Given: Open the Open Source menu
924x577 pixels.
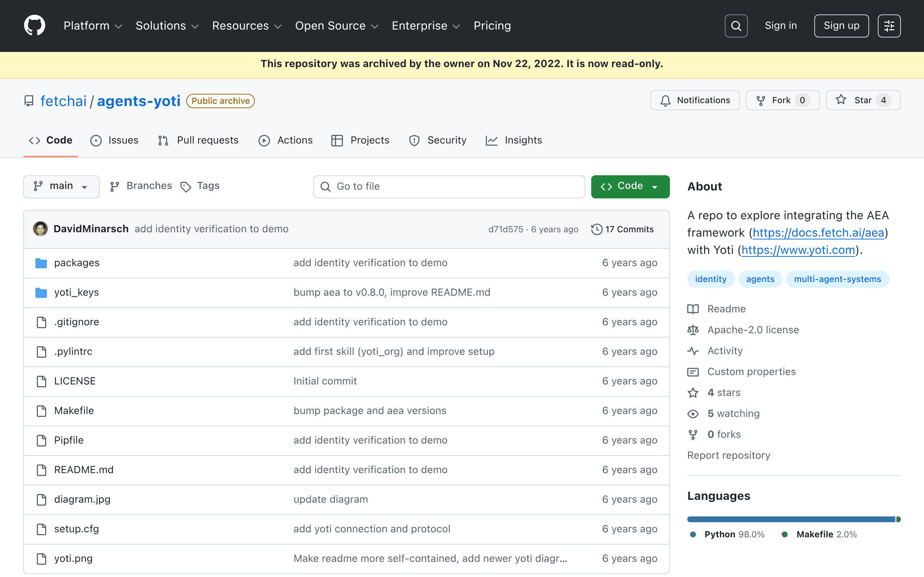Looking at the screenshot, I should (336, 26).
